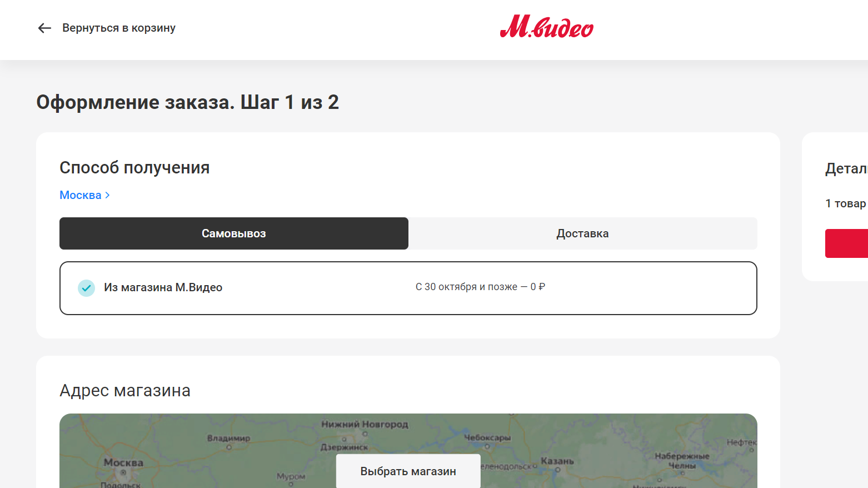Select the Из магазина М.Видео pickup option
This screenshot has height=488, width=868.
click(x=408, y=288)
